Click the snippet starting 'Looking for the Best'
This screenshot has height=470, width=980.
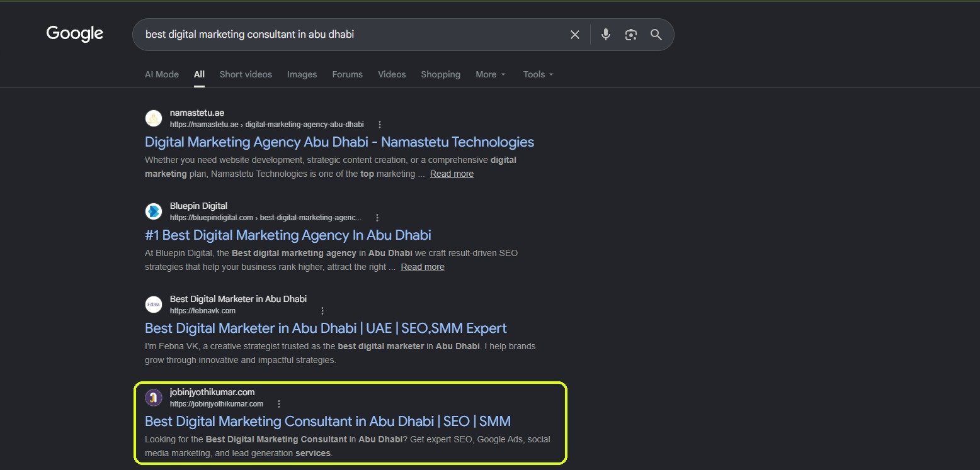click(x=348, y=446)
